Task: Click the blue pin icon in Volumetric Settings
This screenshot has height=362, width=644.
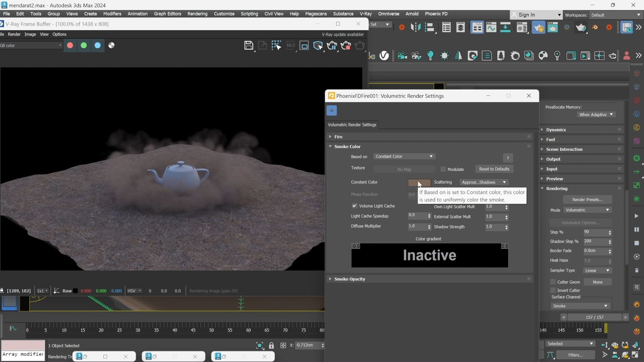Action: click(x=332, y=110)
